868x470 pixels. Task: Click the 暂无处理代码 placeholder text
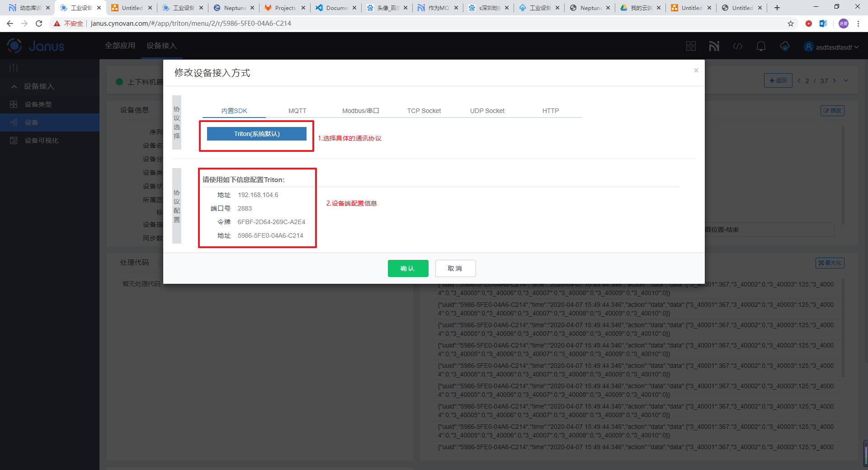(x=141, y=284)
